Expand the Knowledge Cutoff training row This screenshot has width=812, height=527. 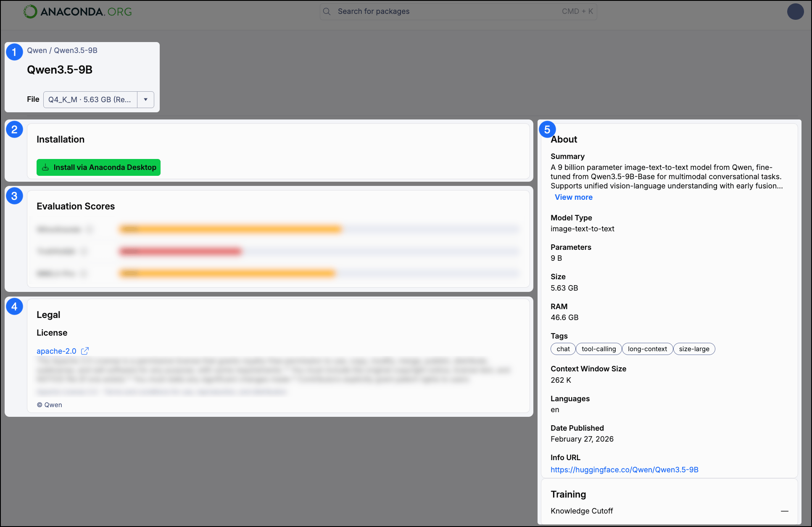pos(670,511)
